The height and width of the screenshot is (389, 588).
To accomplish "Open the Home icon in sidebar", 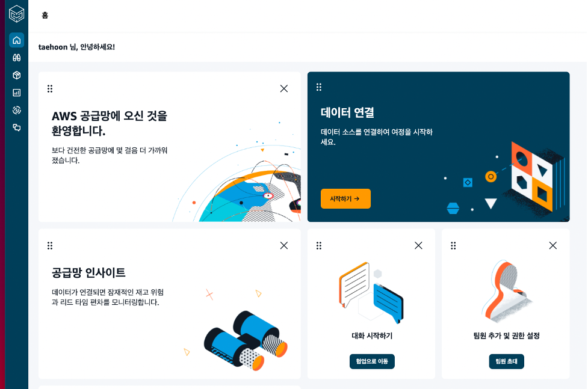I will pyautogui.click(x=16, y=40).
